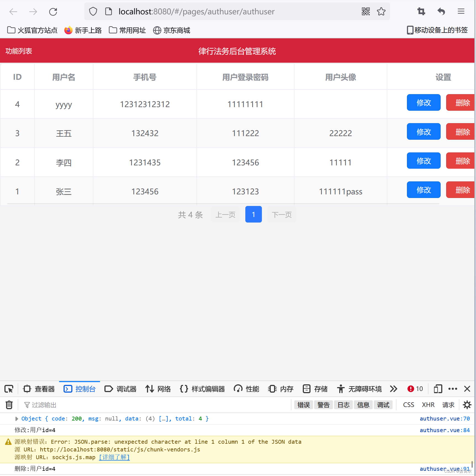Show site information page icon
The width and height of the screenshot is (476, 476).
coord(109,11)
